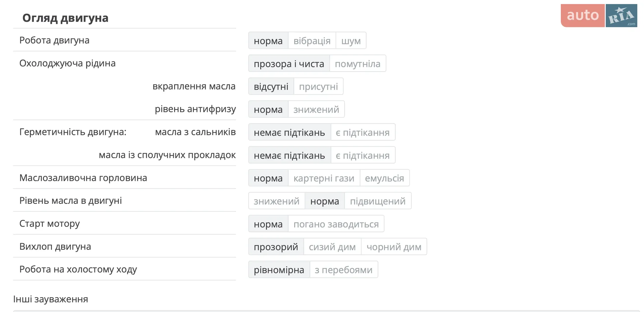Set engine oil level to 'підвищений'

coord(378,201)
